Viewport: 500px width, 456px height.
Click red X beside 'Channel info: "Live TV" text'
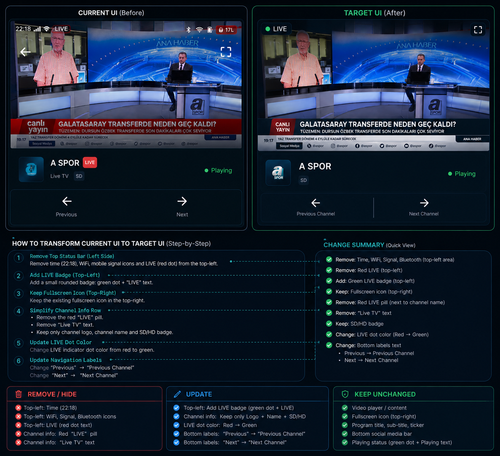click(x=18, y=442)
